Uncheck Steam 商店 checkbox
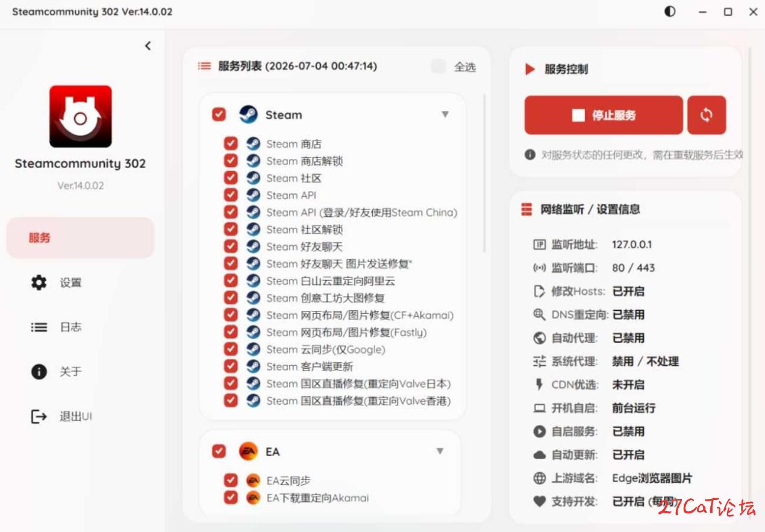Screen dimensions: 765x532 coord(231,144)
